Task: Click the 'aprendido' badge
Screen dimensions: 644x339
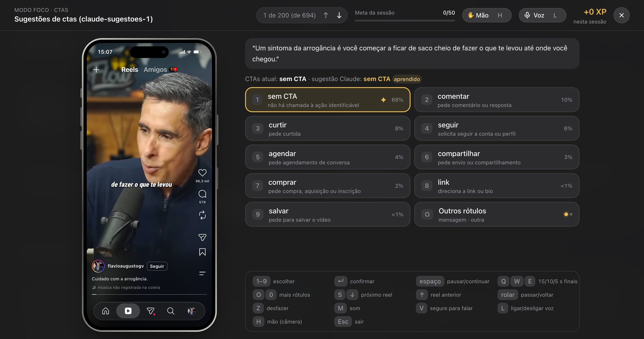Action: click(407, 79)
